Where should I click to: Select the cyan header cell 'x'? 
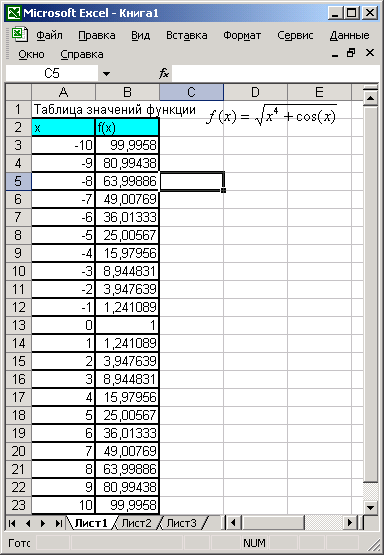click(x=63, y=127)
